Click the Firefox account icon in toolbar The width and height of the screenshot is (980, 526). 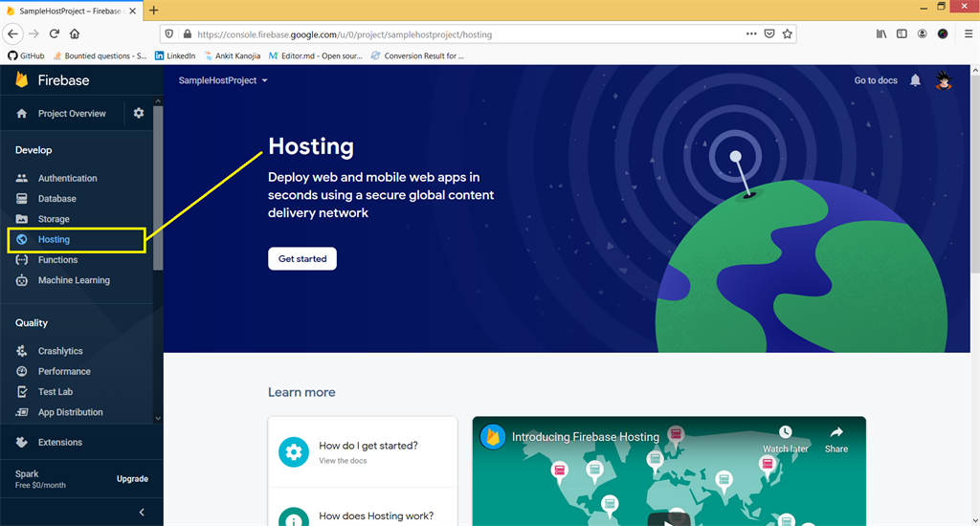[922, 33]
